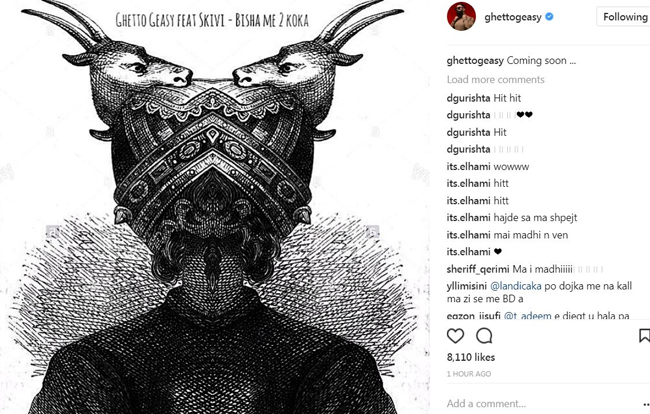Open the ghettogeasy profile picture
This screenshot has height=414, width=650.
pyautogui.click(x=461, y=16)
